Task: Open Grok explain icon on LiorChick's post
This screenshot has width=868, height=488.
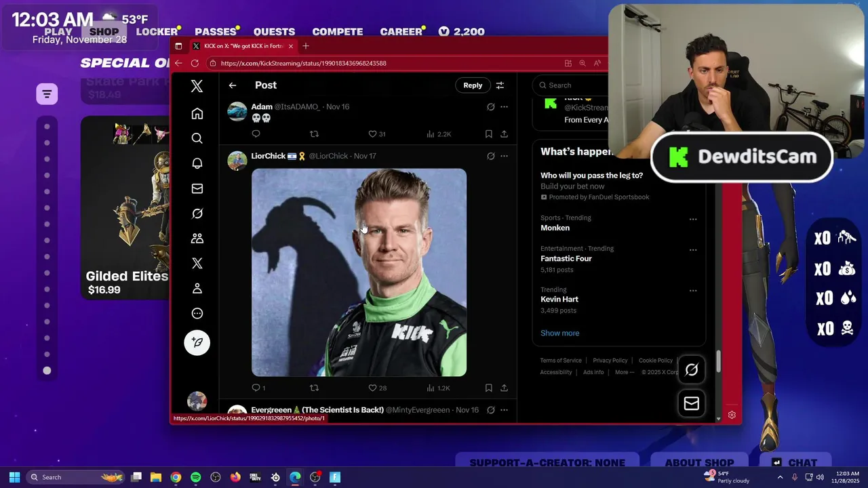Action: coord(490,156)
